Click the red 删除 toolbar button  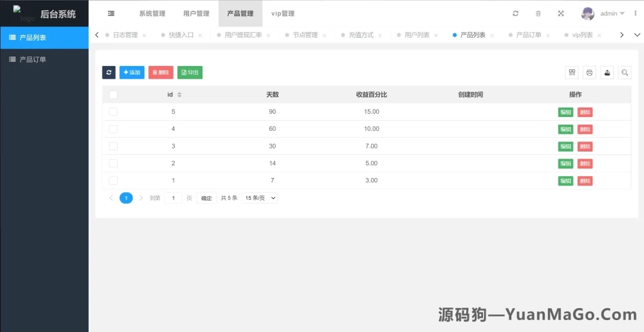click(161, 72)
